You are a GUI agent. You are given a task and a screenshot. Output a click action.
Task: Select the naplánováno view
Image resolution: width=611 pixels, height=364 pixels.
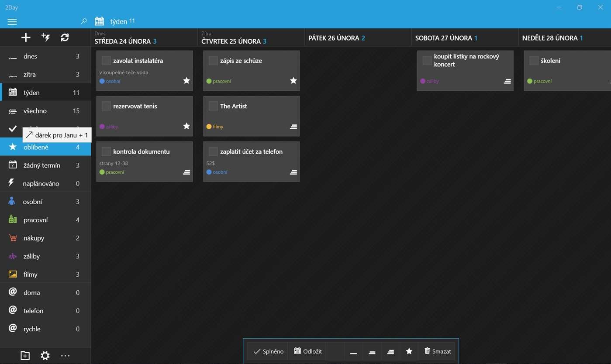click(x=45, y=184)
